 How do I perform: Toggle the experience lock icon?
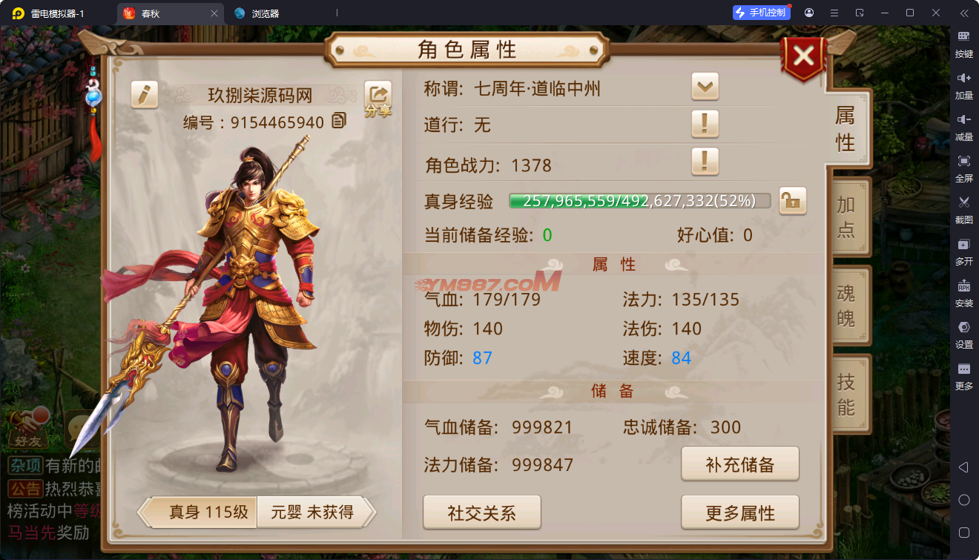[793, 200]
